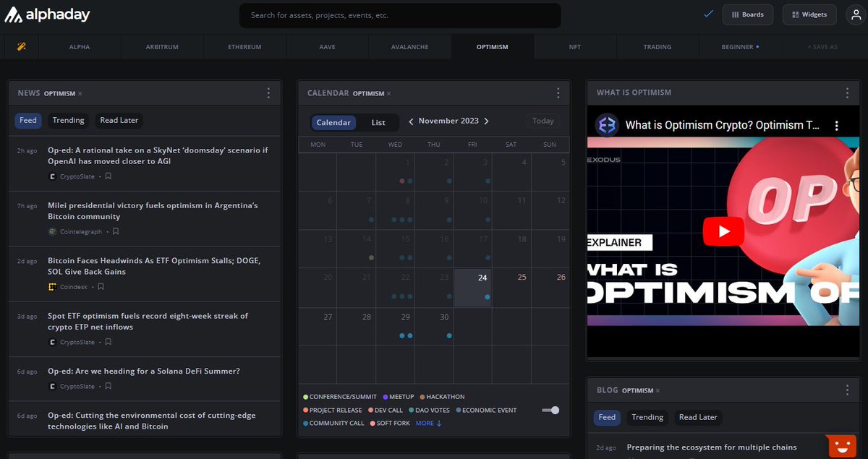
Task: Bookmark the Spot ETF optimism article
Action: click(109, 342)
